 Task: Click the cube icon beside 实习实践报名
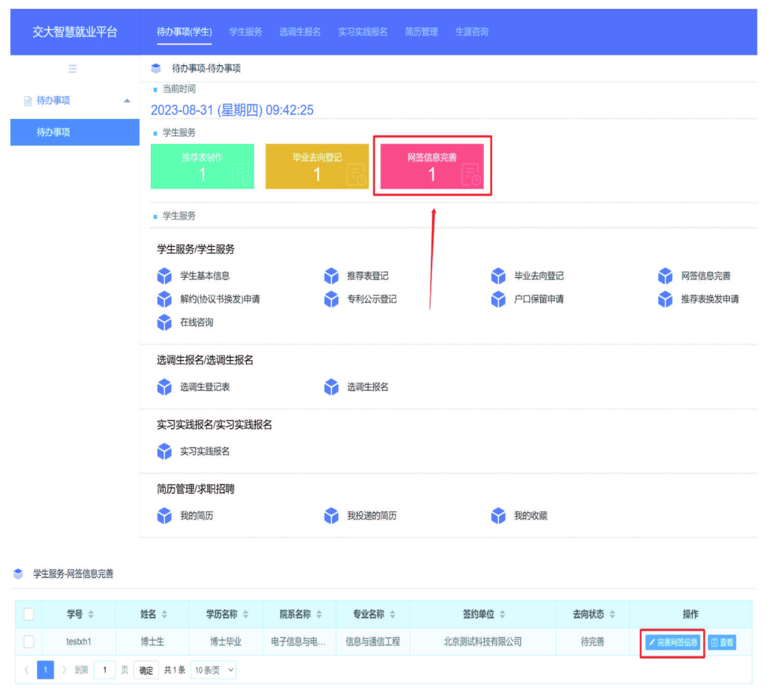point(164,451)
